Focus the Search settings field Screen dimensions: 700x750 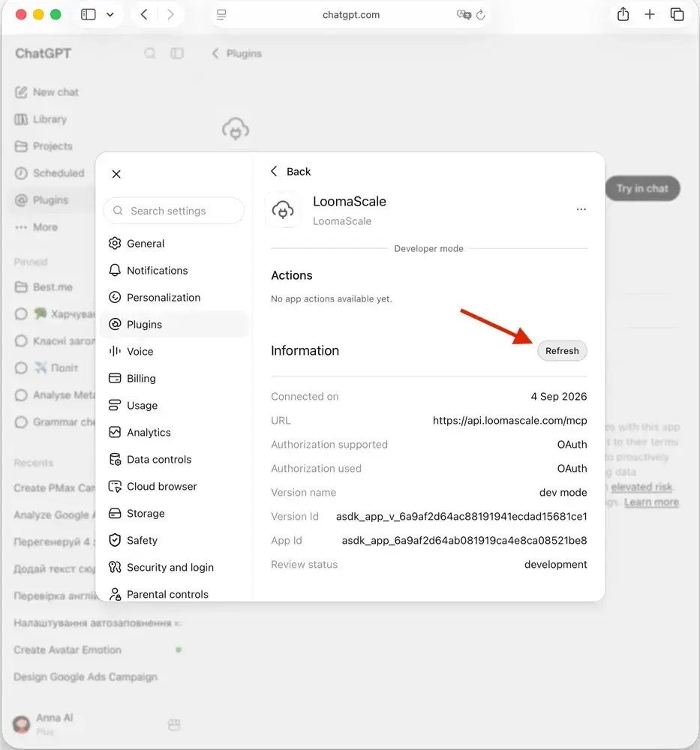point(173,211)
